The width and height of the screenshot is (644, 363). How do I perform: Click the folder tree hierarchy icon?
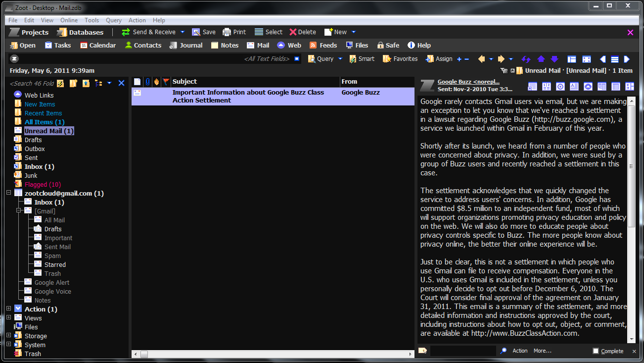tap(98, 83)
